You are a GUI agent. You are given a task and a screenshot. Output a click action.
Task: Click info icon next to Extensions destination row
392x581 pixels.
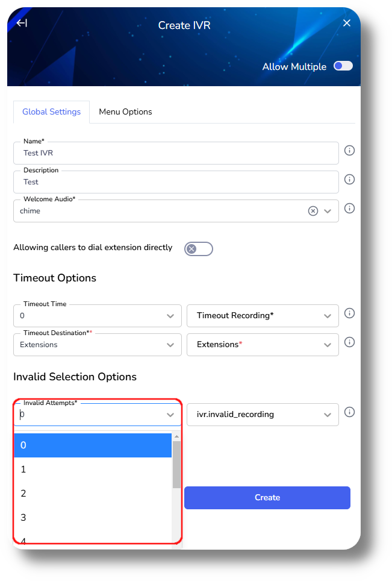(349, 342)
